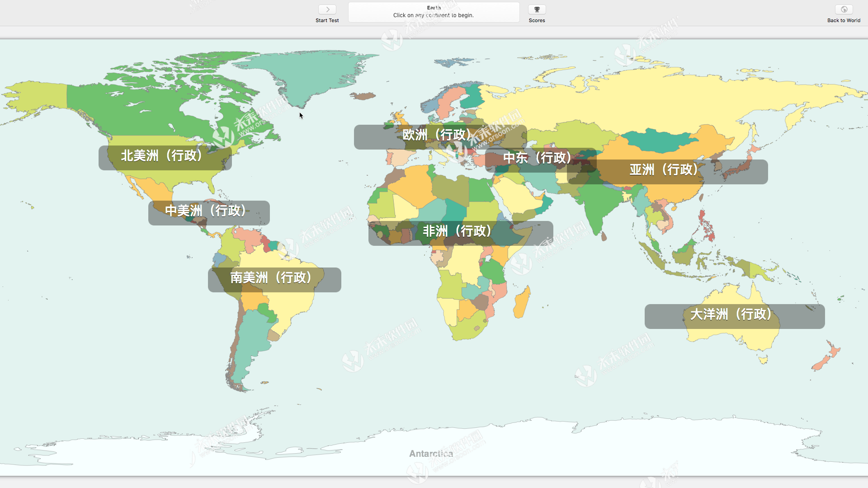This screenshot has height=488, width=868.
Task: Click the Start Test arrow icon
Action: click(x=327, y=9)
